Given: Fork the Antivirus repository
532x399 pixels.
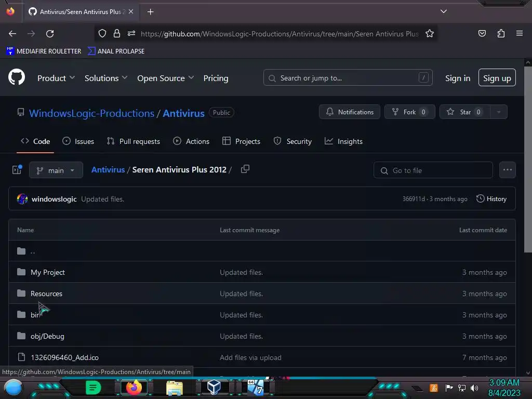Looking at the screenshot, I should click(x=409, y=112).
